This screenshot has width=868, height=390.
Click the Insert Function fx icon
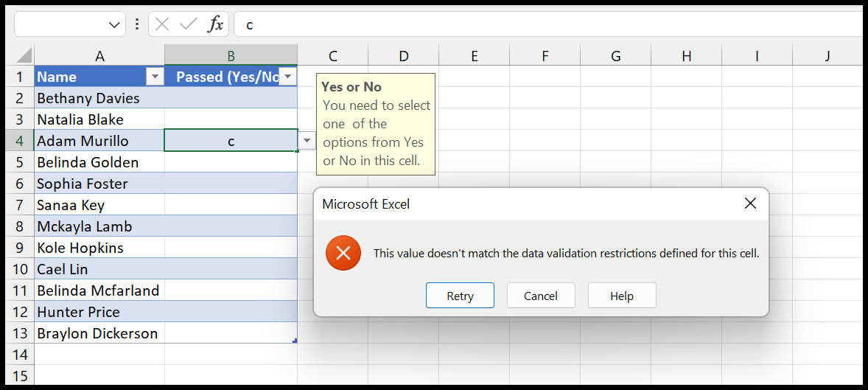[215, 24]
